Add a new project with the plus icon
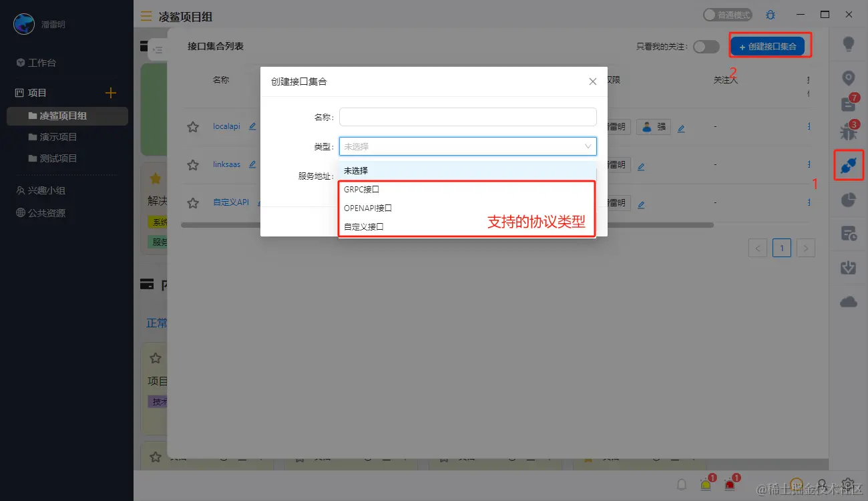868x501 pixels. [111, 93]
